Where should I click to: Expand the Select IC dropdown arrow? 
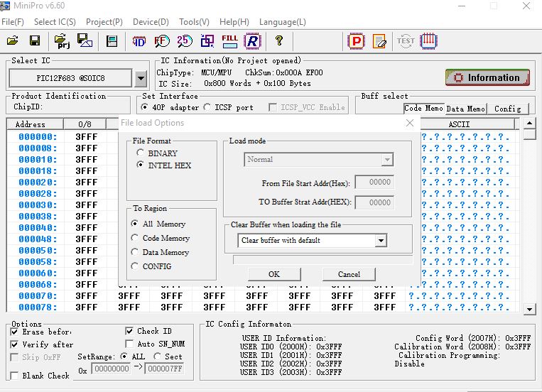coord(141,78)
